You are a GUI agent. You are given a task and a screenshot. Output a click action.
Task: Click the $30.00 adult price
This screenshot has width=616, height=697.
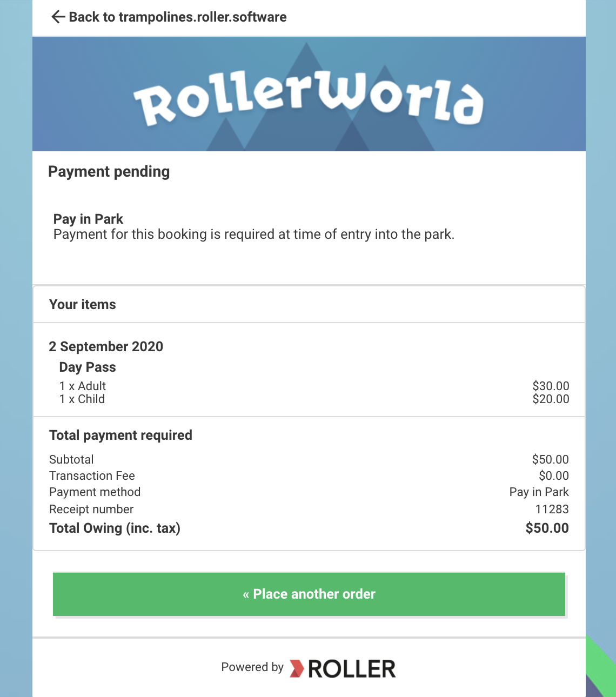pos(551,386)
